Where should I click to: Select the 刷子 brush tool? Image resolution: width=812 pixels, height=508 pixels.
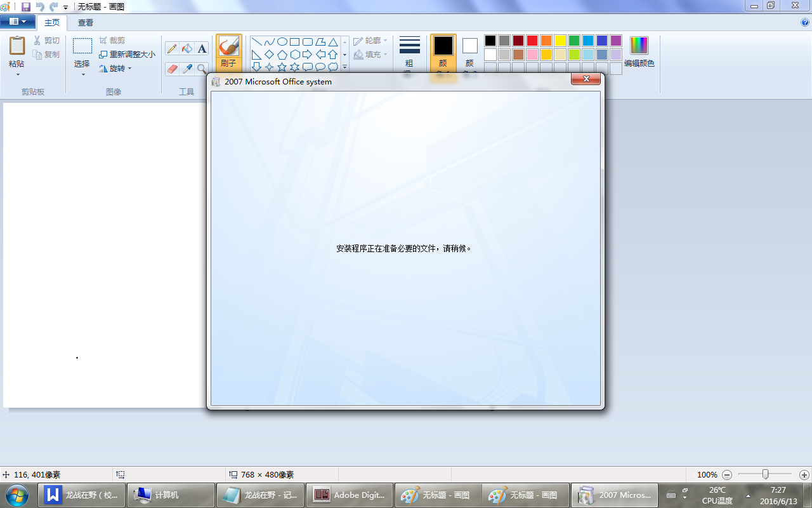tap(228, 53)
